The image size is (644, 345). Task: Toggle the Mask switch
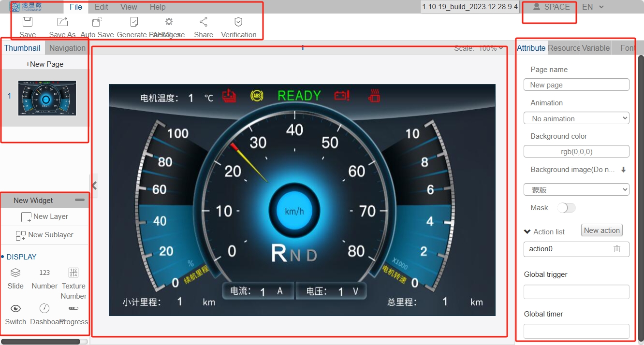click(x=566, y=208)
